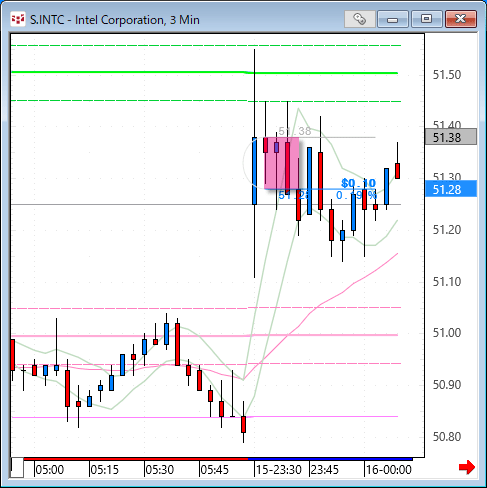Screen dimensions: 487x488
Task: Click the 05:30 time axis label
Action: coord(160,470)
